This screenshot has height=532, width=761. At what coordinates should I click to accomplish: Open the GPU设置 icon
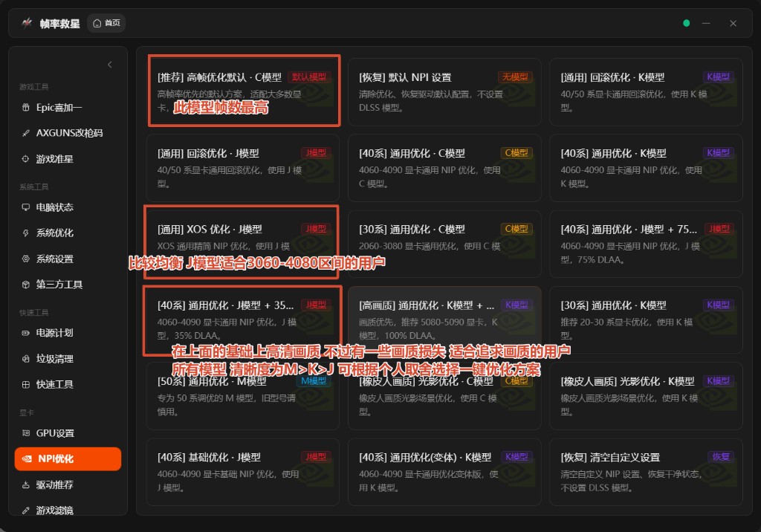click(x=26, y=433)
